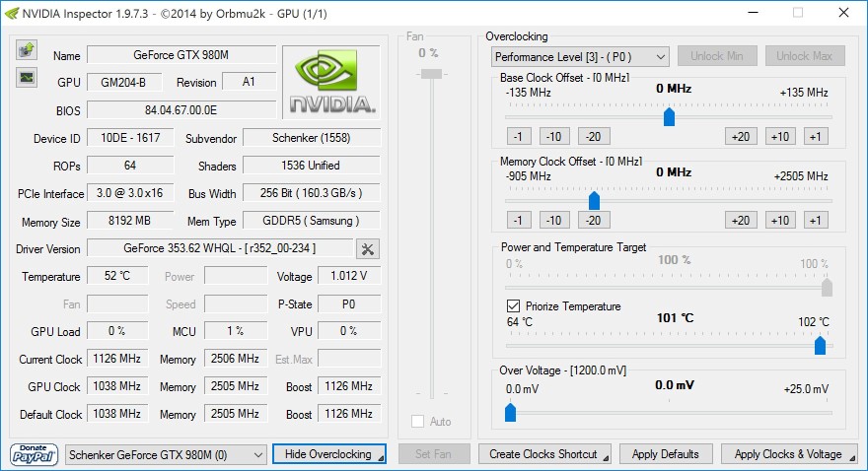This screenshot has width=868, height=471.
Task: Click the temperature target slider handle
Action: (821, 346)
